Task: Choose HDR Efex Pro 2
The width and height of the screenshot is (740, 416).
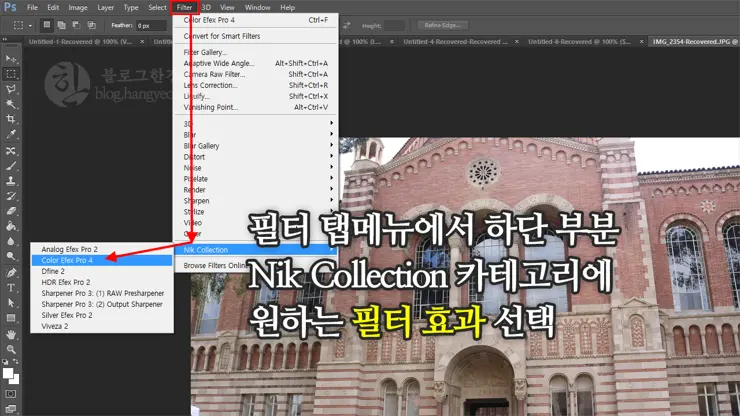Action: pyautogui.click(x=102, y=282)
